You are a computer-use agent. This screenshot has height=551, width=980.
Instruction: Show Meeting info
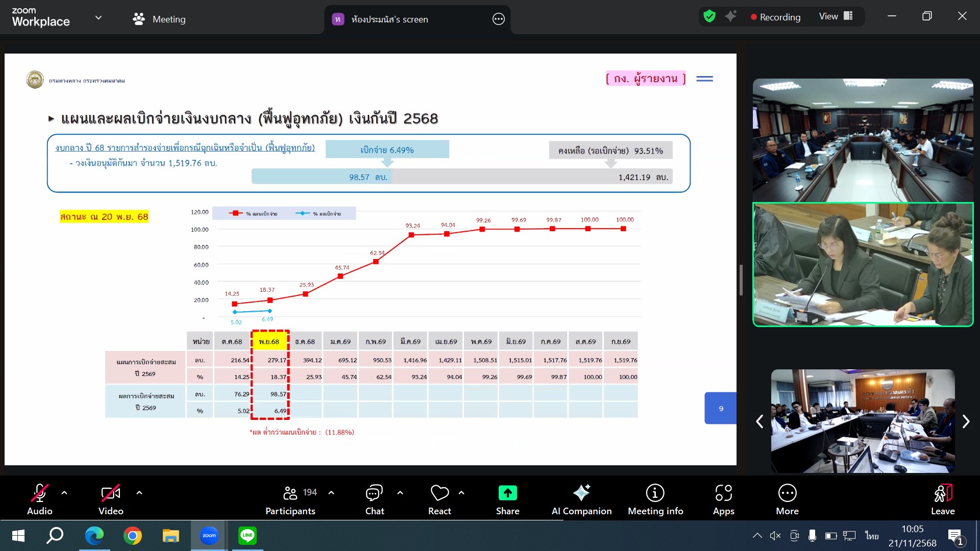coord(655,499)
